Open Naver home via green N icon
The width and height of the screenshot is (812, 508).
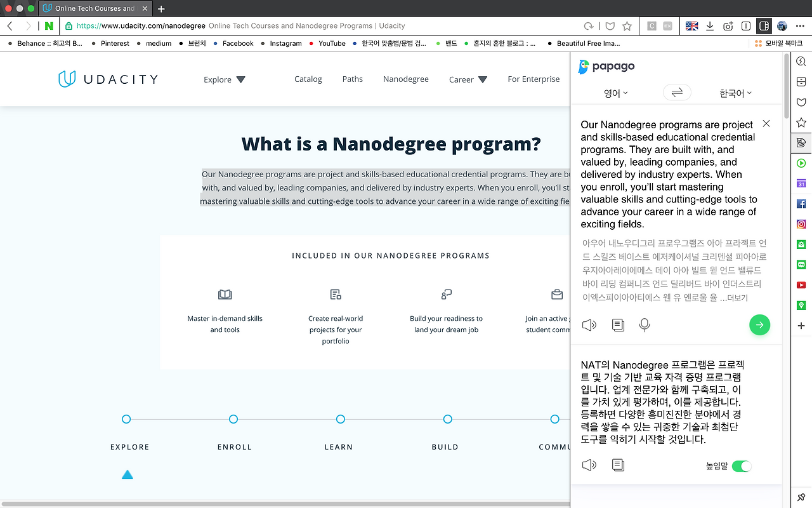click(x=49, y=26)
